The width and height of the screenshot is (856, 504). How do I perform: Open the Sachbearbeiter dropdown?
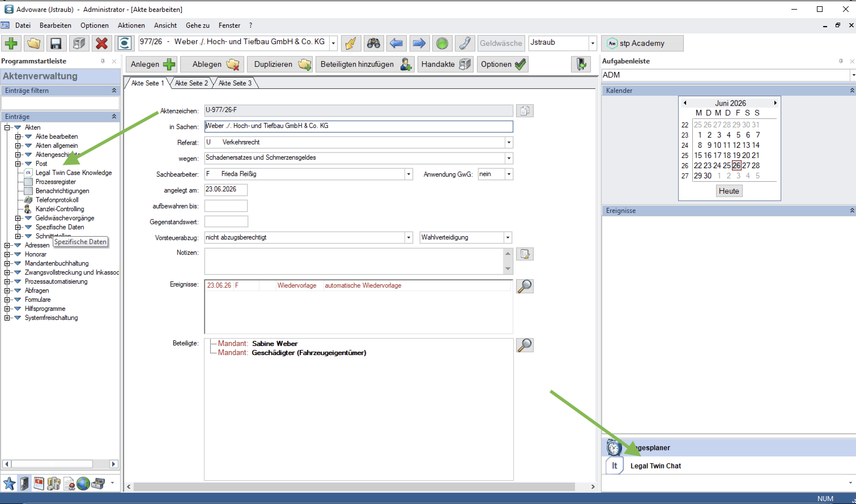409,174
